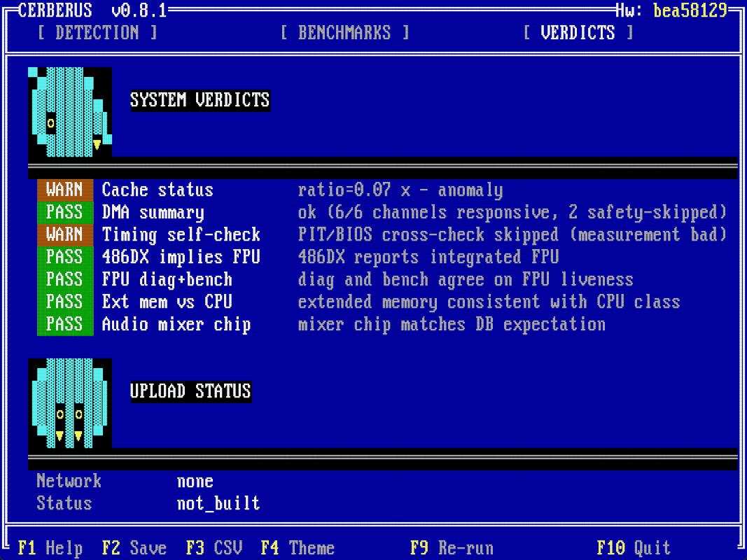Click the PASS badge for 486DX implies FPU
747x560 pixels.
(65, 257)
